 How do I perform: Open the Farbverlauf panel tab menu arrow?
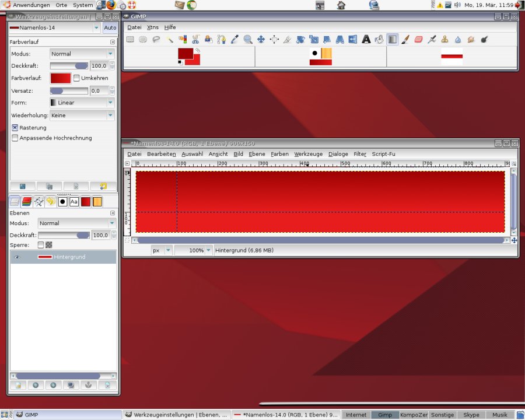pyautogui.click(x=113, y=42)
